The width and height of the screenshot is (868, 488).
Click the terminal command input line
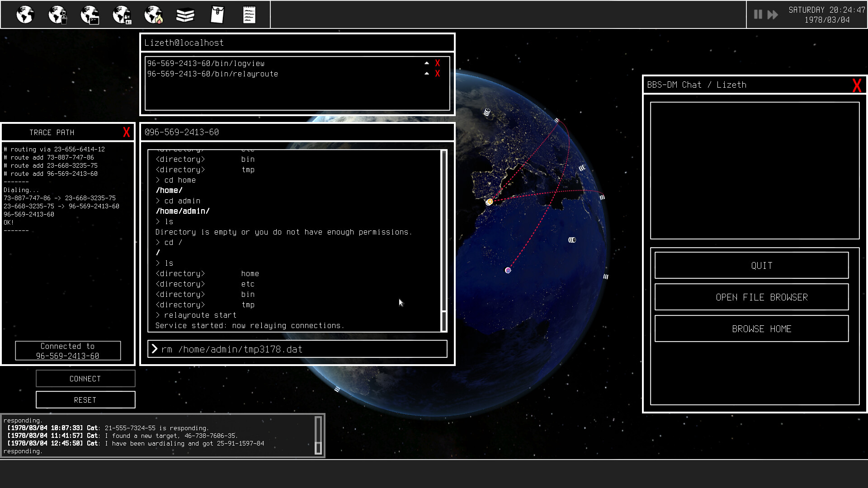[x=297, y=349]
